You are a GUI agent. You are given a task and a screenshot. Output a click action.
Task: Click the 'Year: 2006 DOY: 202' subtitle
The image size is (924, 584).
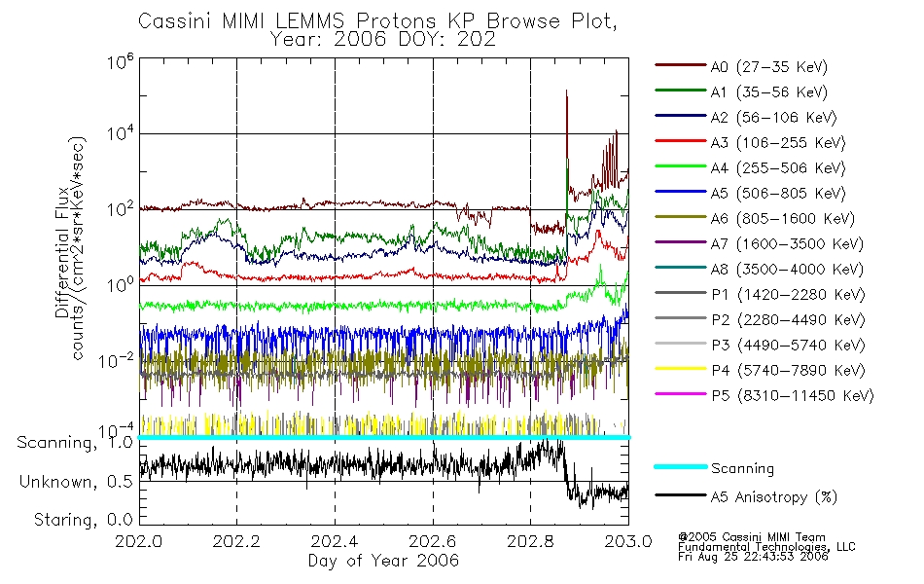point(383,40)
